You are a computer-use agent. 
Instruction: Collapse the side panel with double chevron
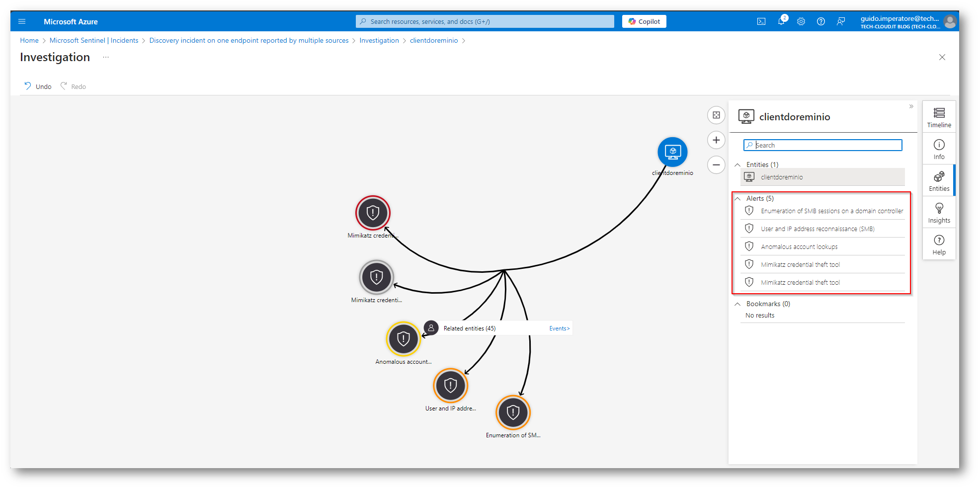pyautogui.click(x=911, y=106)
